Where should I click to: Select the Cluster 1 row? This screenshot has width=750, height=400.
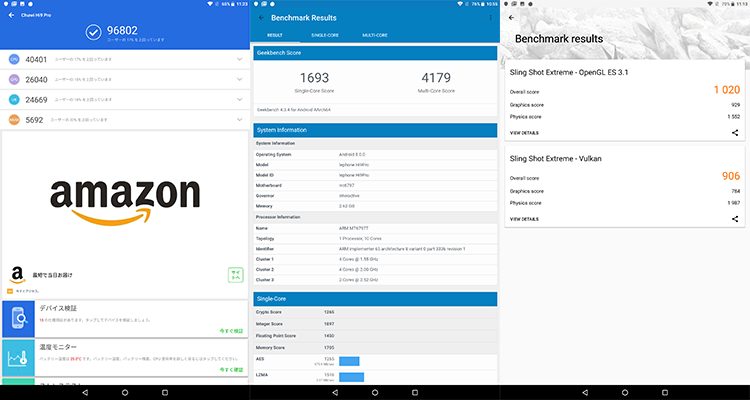tap(375, 259)
